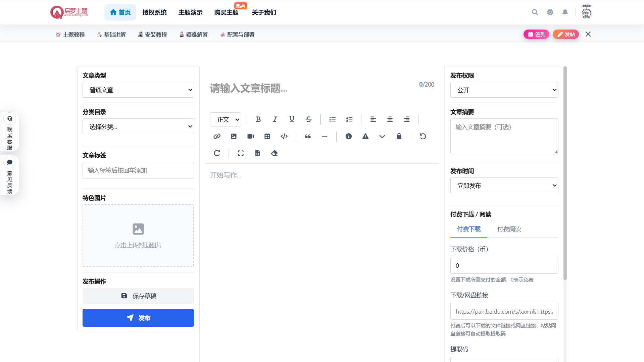Save the article with 保存草稿
The height and width of the screenshot is (362, 644).
point(138,296)
